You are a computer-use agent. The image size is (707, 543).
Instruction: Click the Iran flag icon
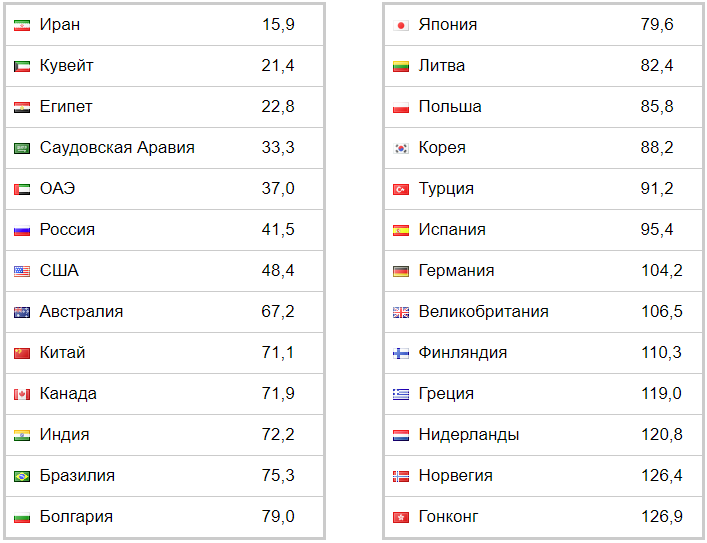(x=22, y=25)
